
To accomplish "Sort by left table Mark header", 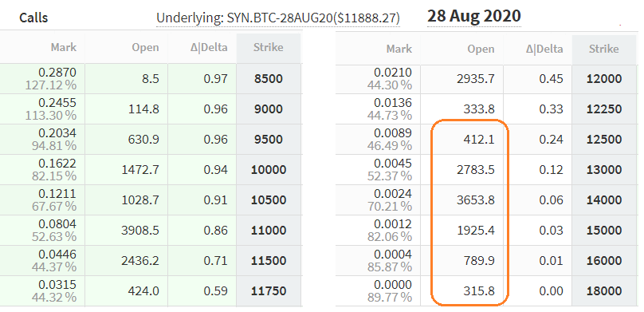I will click(x=64, y=47).
